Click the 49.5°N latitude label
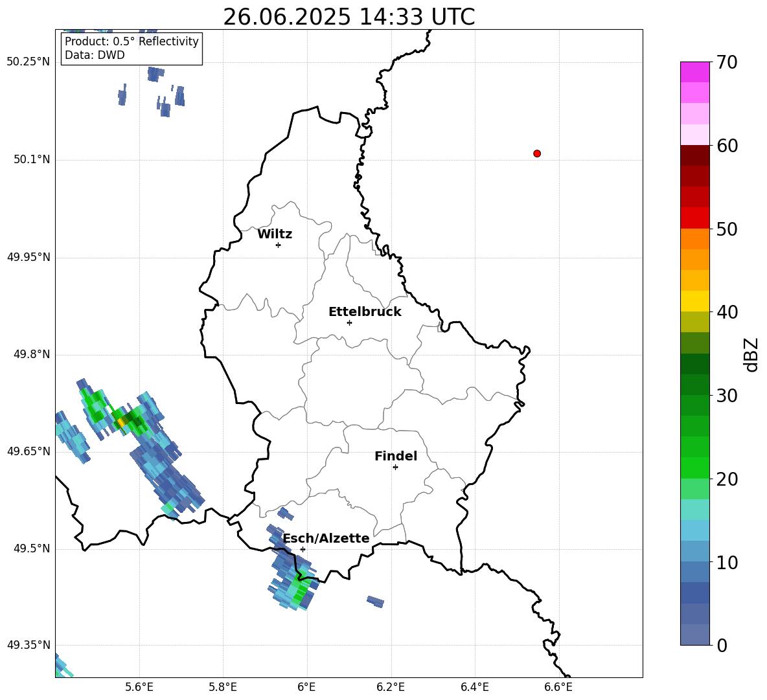The height and width of the screenshot is (700, 767). pos(32,548)
